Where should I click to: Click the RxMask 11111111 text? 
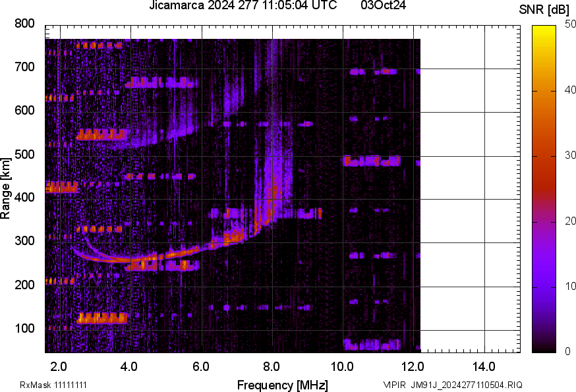(53, 385)
